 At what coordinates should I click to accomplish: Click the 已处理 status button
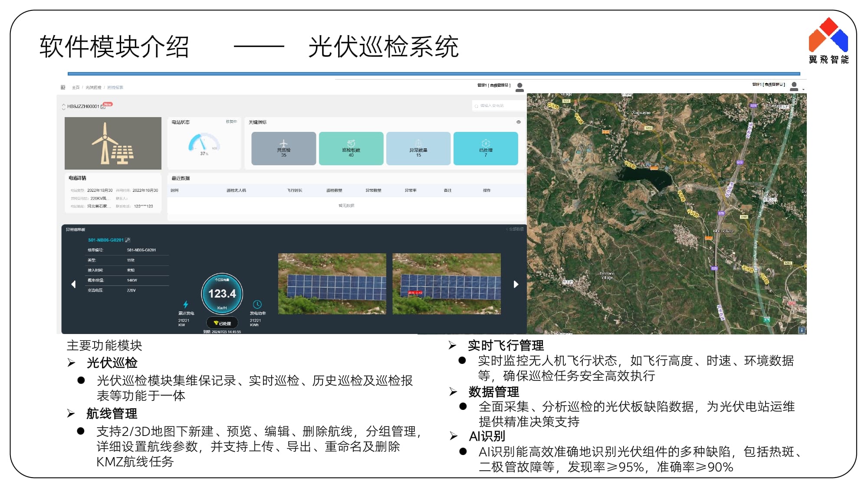[222, 323]
